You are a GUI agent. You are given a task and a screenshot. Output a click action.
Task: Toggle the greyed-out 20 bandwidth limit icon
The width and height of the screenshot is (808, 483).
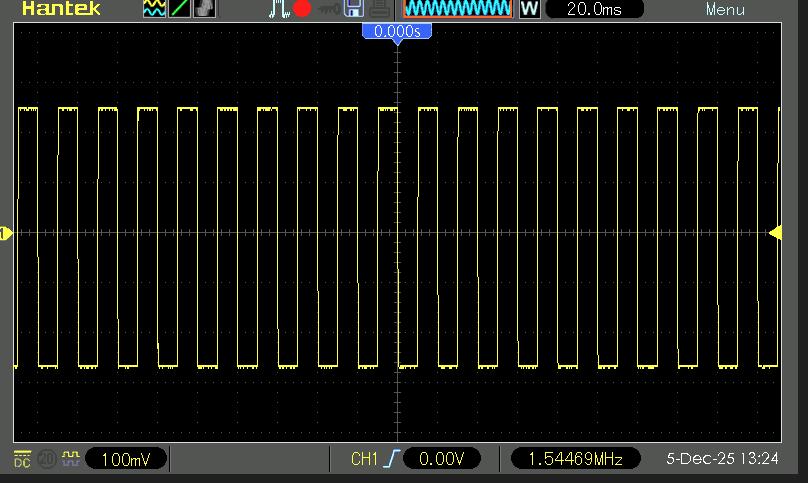[46, 459]
